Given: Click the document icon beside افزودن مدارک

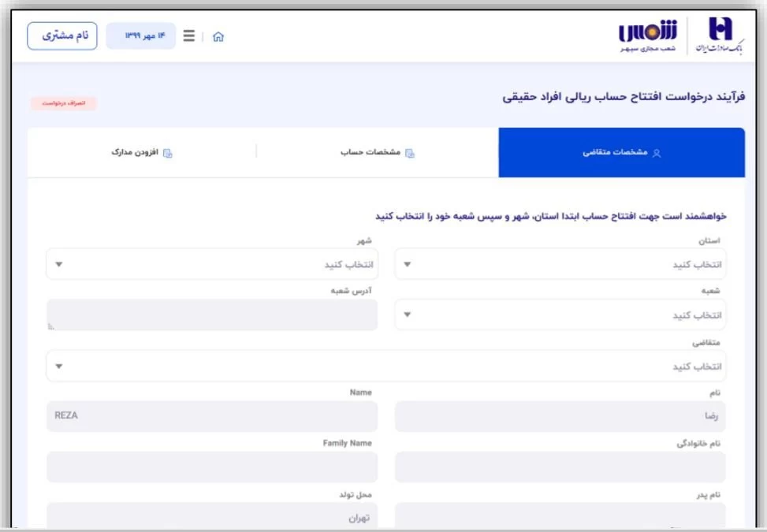Looking at the screenshot, I should tap(167, 153).
